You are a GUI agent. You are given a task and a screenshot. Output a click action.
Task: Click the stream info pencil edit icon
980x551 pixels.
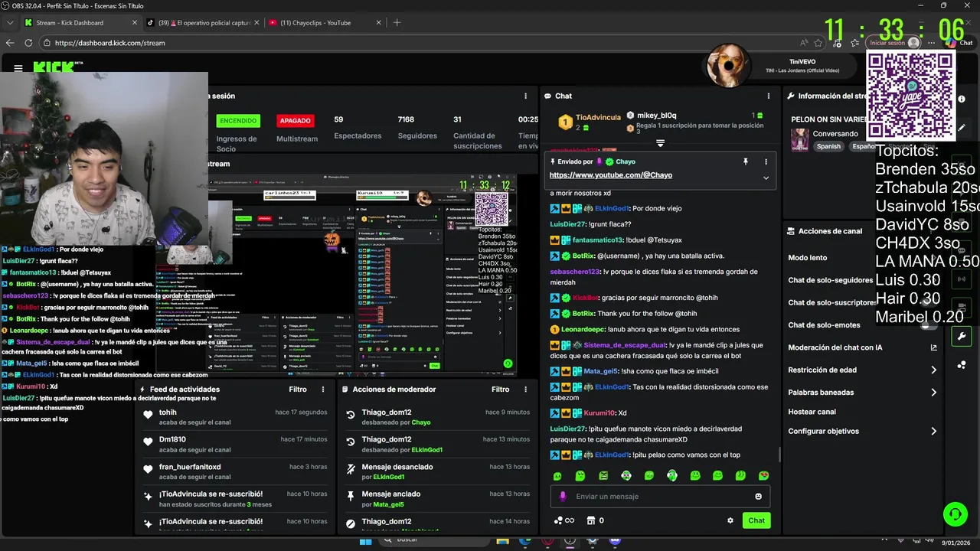coord(962,128)
